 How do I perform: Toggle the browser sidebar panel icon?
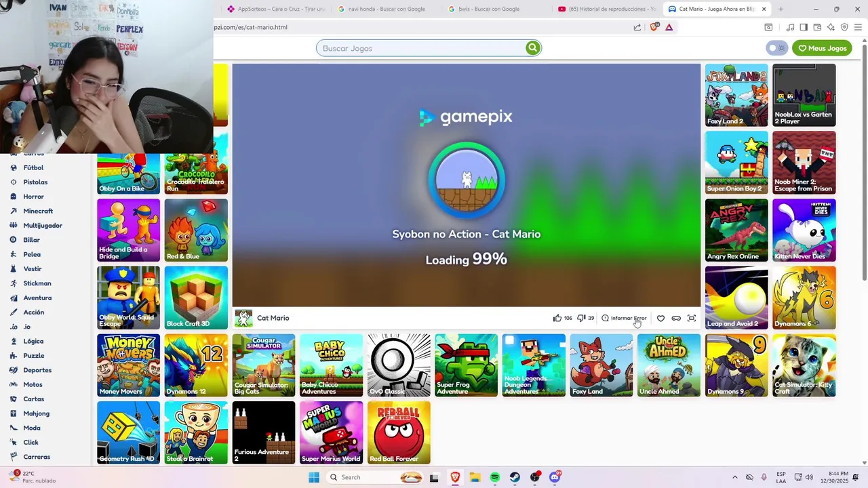point(804,27)
